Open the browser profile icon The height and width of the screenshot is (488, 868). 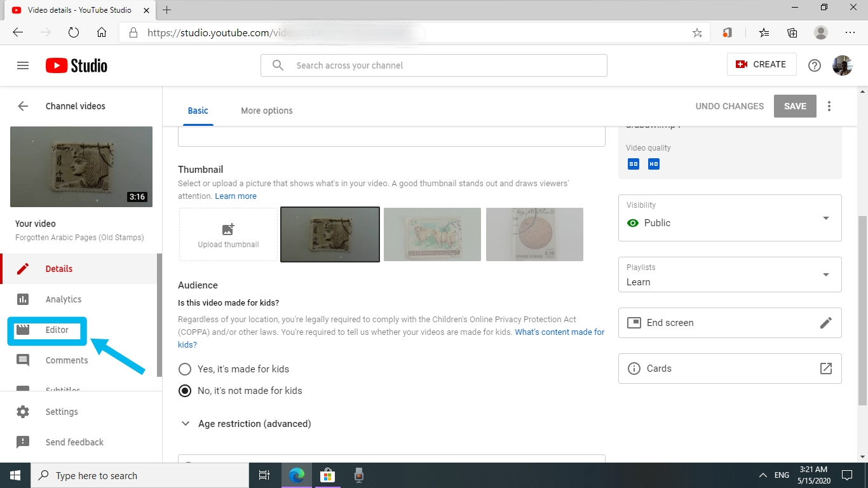[x=821, y=32]
